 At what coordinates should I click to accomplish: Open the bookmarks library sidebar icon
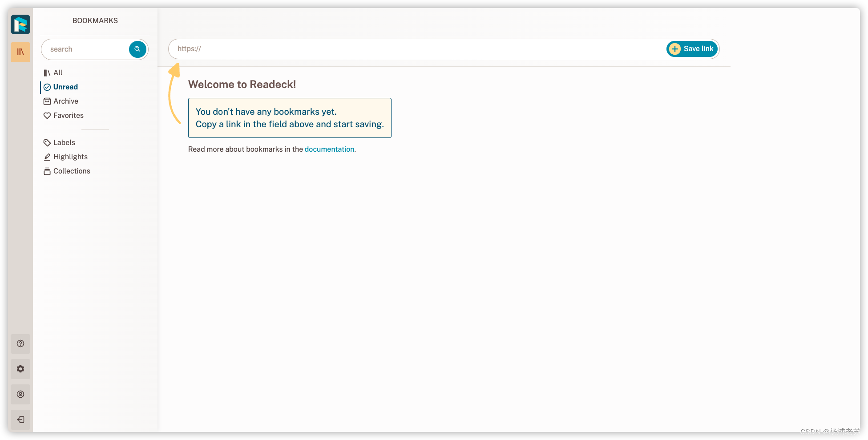20,52
